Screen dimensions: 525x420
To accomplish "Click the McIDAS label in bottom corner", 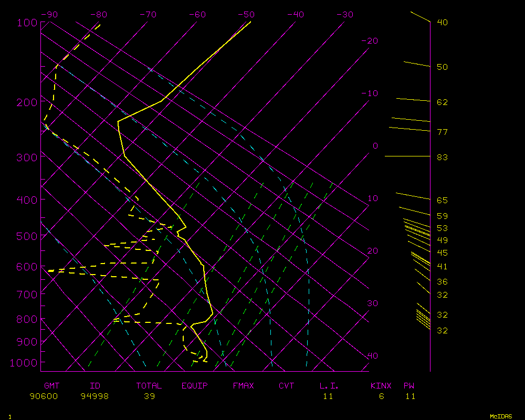I will point(501,416).
